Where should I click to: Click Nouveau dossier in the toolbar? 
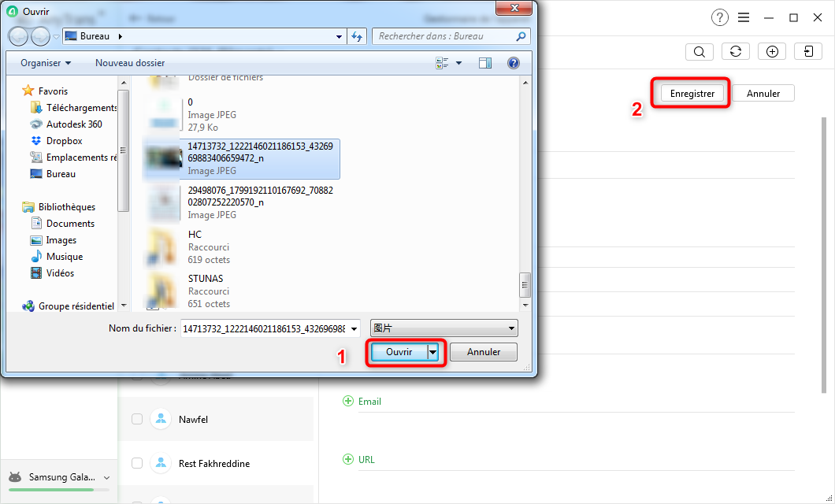[130, 63]
